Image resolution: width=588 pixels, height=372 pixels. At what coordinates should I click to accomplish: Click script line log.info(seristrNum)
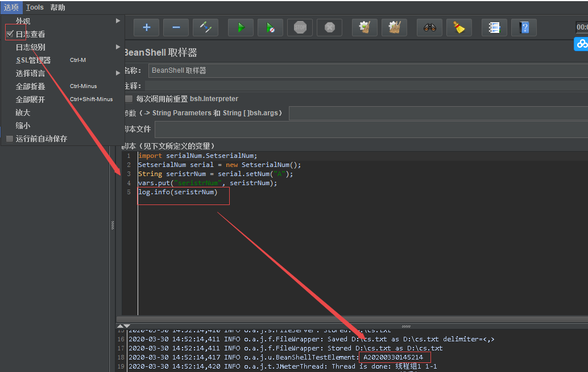(x=178, y=192)
